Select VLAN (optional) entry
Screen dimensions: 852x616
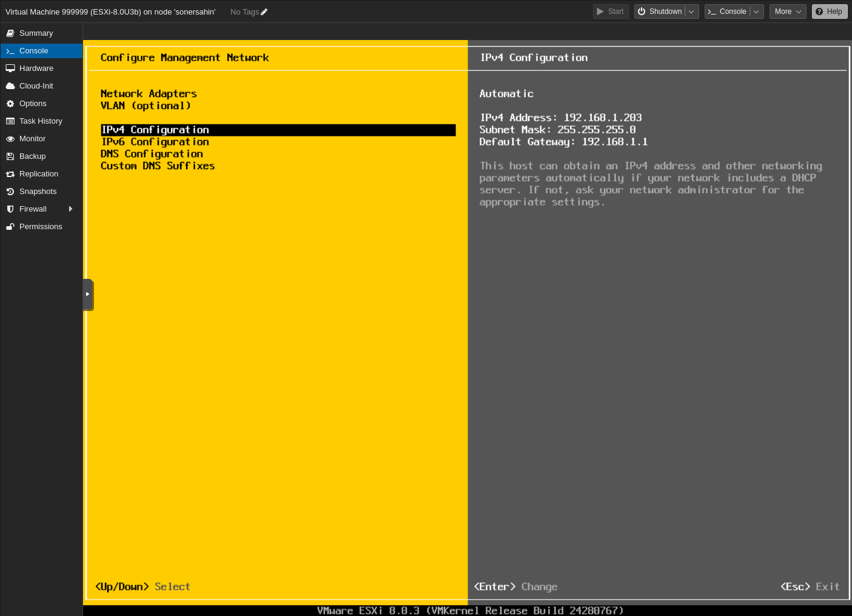click(x=146, y=105)
